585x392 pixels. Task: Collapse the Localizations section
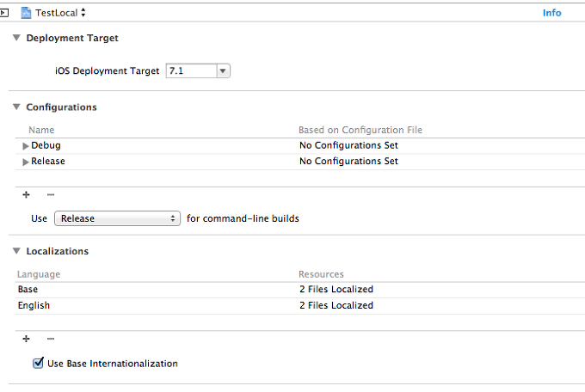point(16,251)
